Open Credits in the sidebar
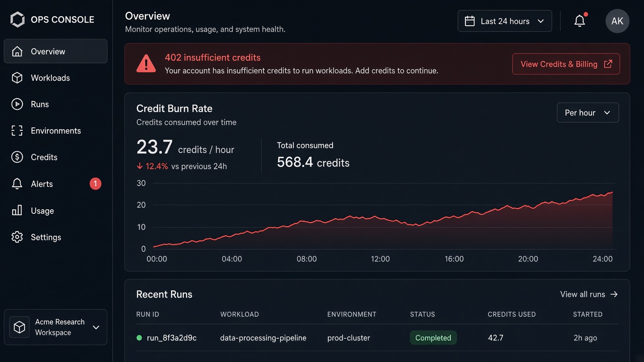The height and width of the screenshot is (362, 644). pos(55,157)
